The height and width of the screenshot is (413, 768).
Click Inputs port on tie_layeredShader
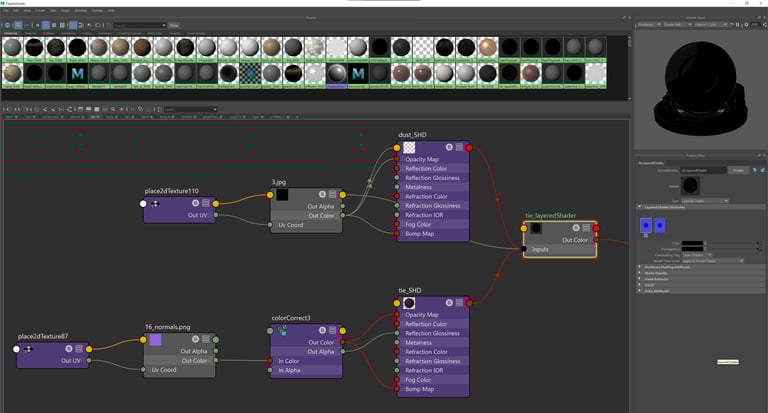[524, 249]
